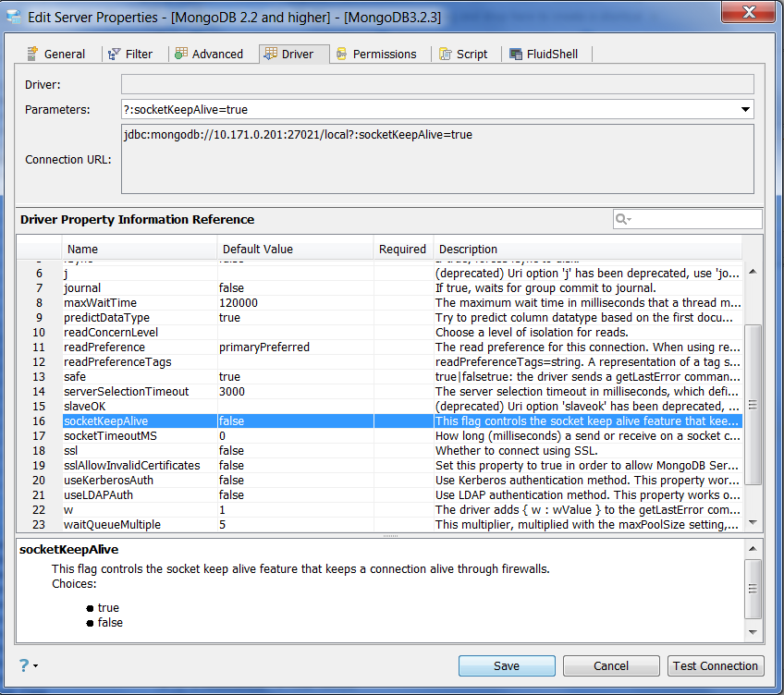The width and height of the screenshot is (784, 695).
Task: Open the Script tab
Action: pos(463,54)
